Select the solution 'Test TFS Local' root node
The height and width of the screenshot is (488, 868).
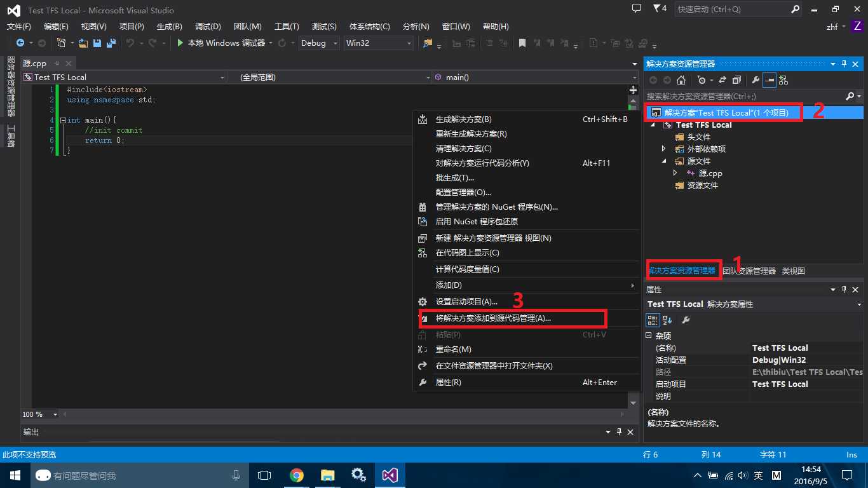point(754,112)
